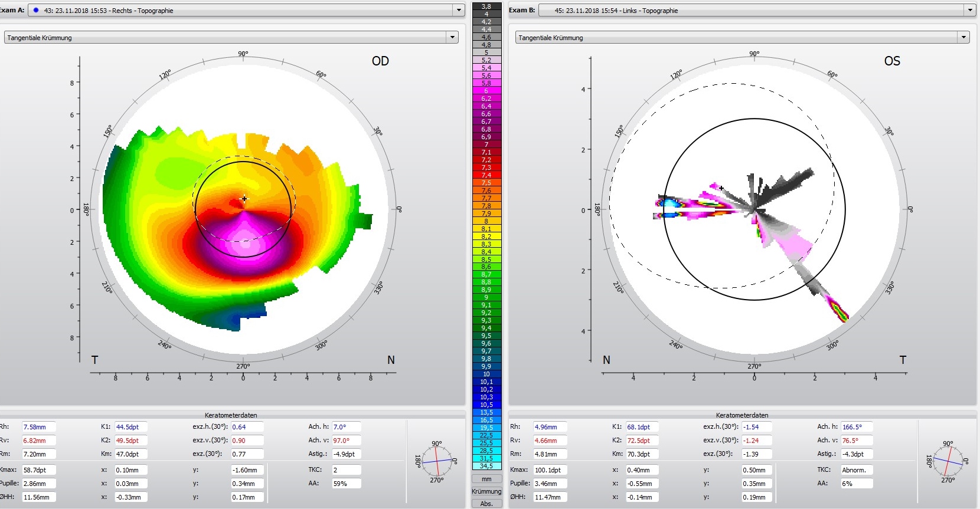Click the OD exz.v.(30°) field 0.90
The height and width of the screenshot is (509, 980).
247,441
